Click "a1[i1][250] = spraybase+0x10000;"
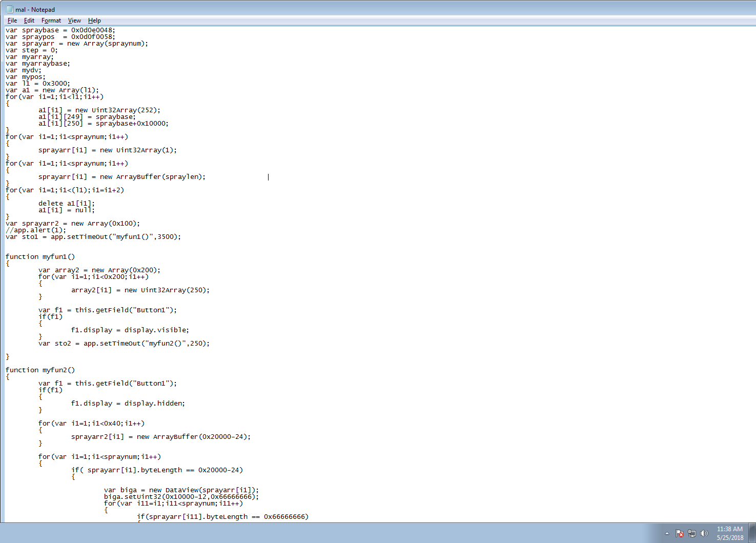Viewport: 756px width, 543px height. [x=104, y=124]
